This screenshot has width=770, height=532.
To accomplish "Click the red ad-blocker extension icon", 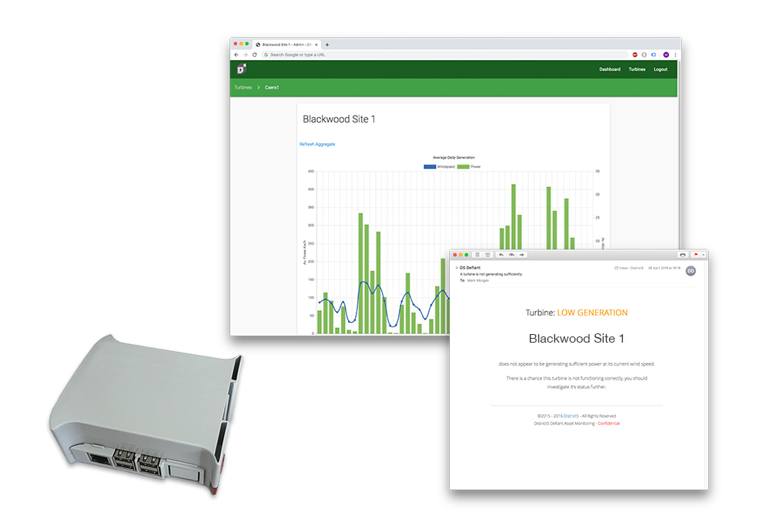I will [635, 55].
